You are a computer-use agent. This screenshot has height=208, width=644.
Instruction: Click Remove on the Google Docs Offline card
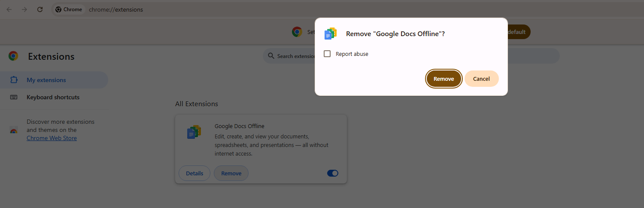click(x=231, y=173)
